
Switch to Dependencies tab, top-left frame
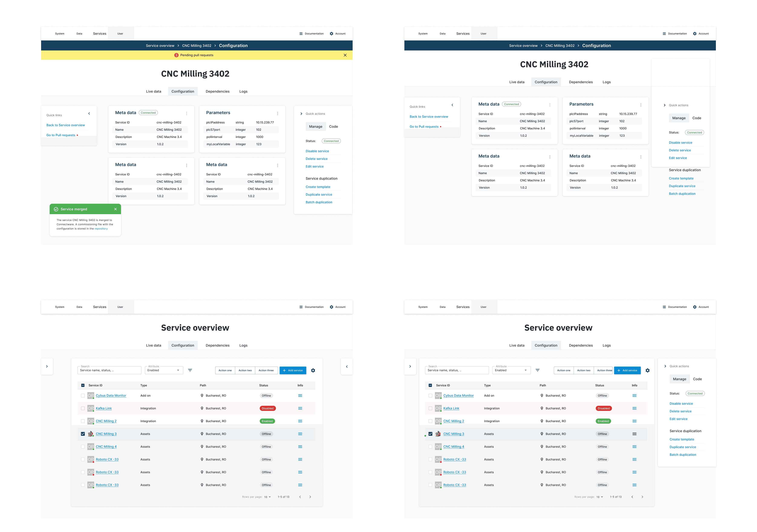[x=218, y=92]
